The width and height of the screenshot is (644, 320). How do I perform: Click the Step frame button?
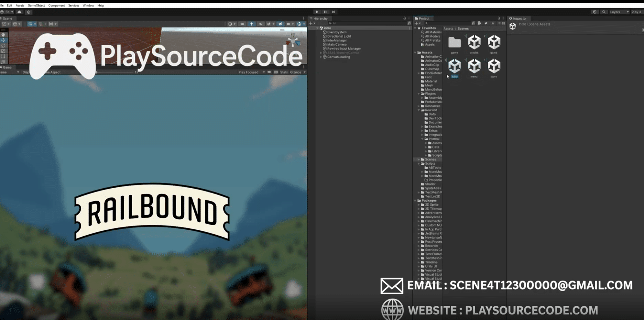click(333, 12)
